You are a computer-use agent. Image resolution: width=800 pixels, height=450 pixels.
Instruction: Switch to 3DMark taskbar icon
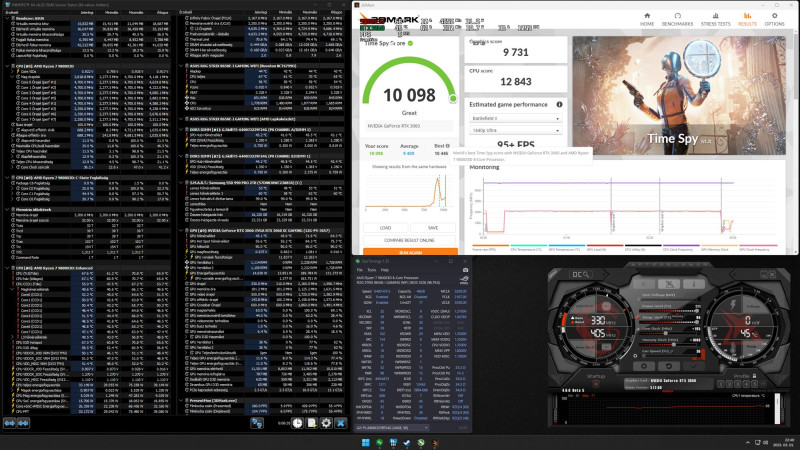435,442
